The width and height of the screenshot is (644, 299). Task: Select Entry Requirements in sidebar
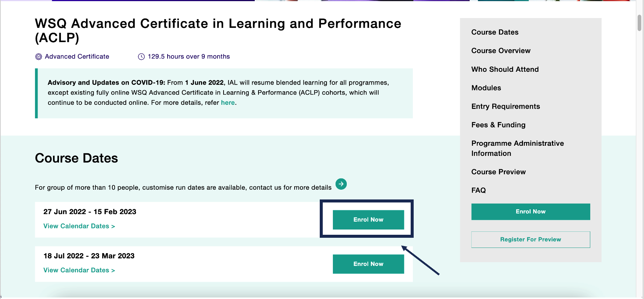506,106
